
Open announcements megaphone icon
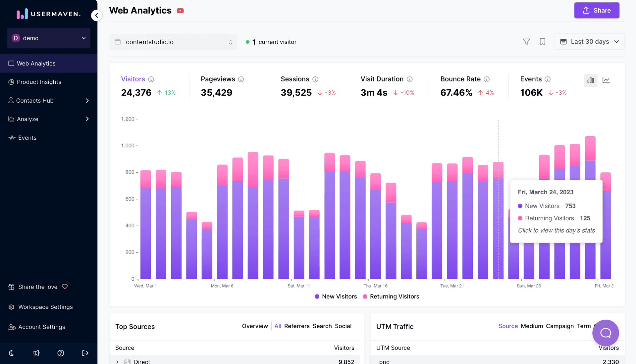[36, 353]
